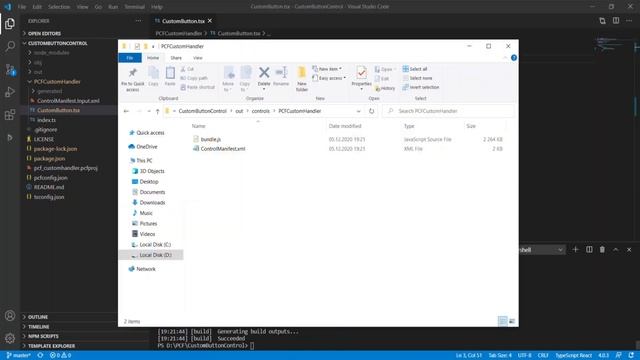Open Properties from the ribbon
Viewport: 640px width, 360px height.
(361, 78)
